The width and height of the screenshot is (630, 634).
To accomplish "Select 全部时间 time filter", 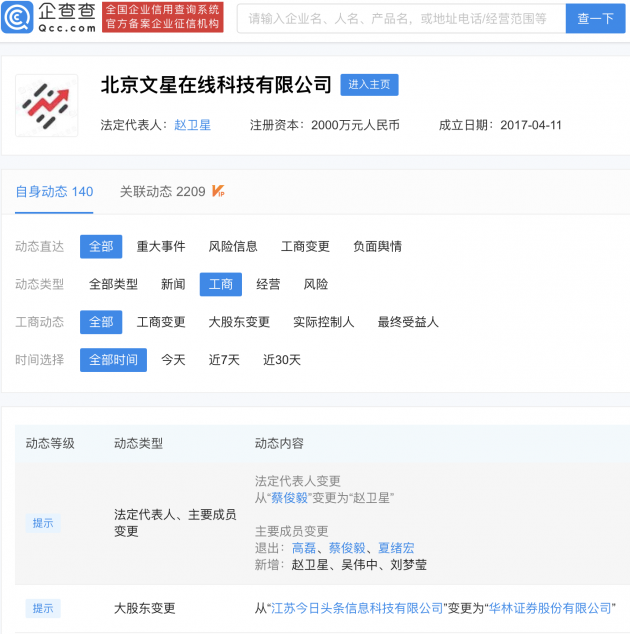I will pos(113,360).
